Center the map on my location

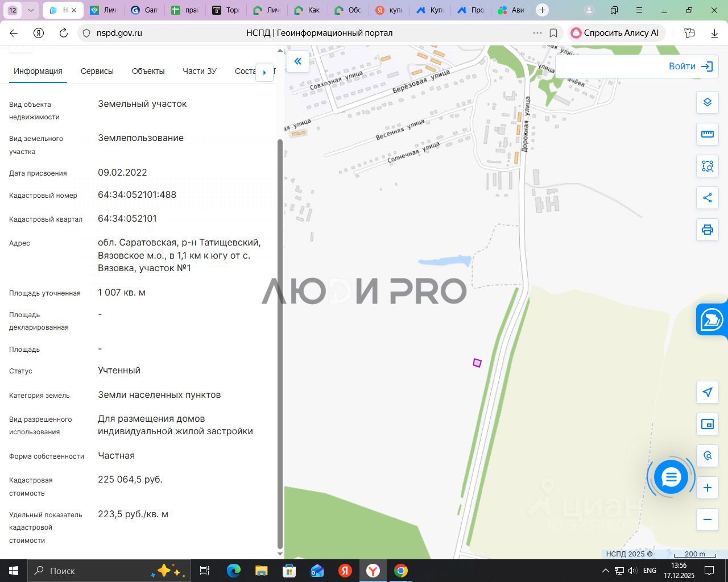click(x=707, y=392)
